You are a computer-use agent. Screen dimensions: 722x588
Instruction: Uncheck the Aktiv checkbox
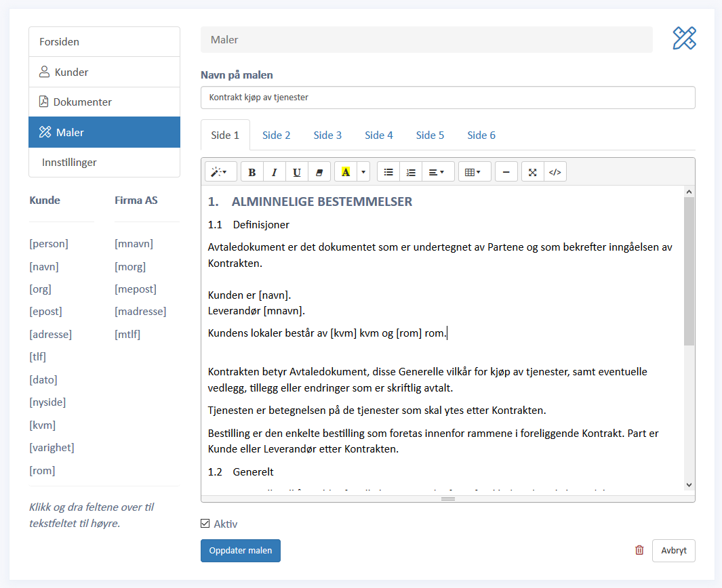[205, 524]
